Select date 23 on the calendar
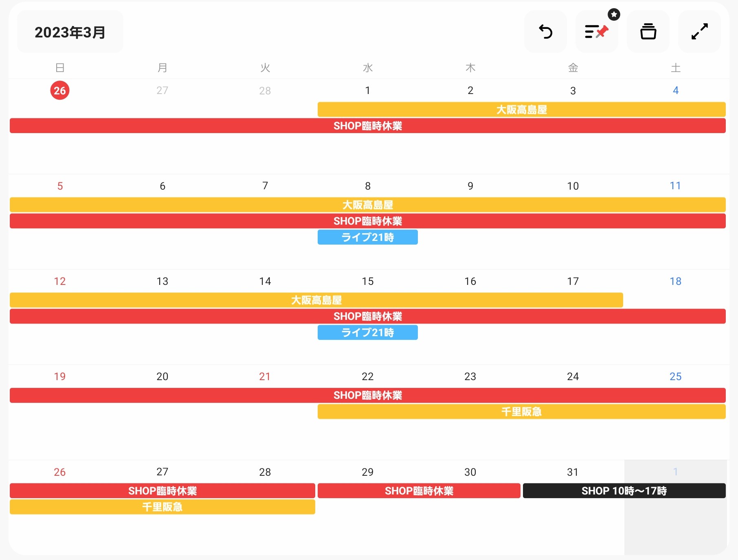 tap(470, 376)
